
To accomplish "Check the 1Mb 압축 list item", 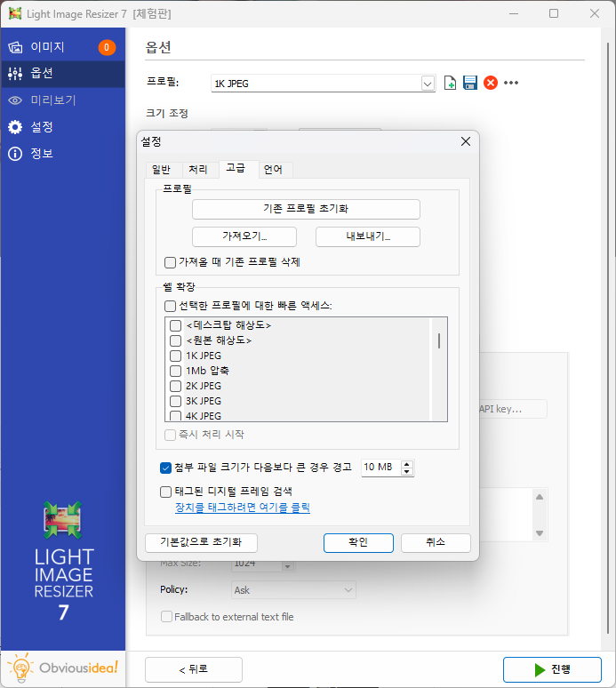I will click(x=175, y=371).
